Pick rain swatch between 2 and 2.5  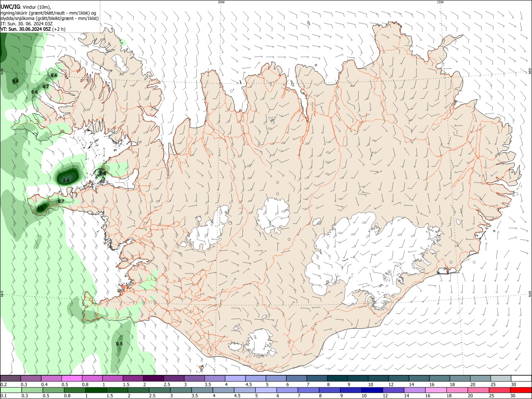click(139, 390)
